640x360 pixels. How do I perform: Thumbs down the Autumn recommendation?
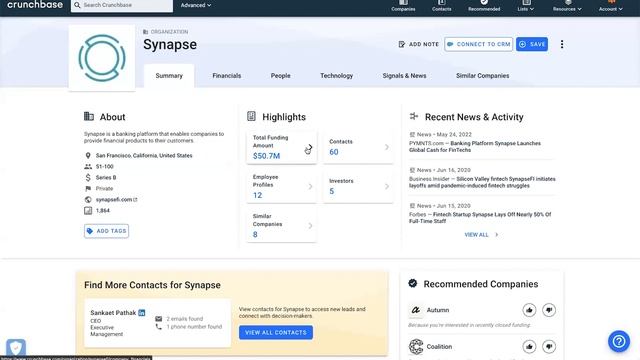549,310
